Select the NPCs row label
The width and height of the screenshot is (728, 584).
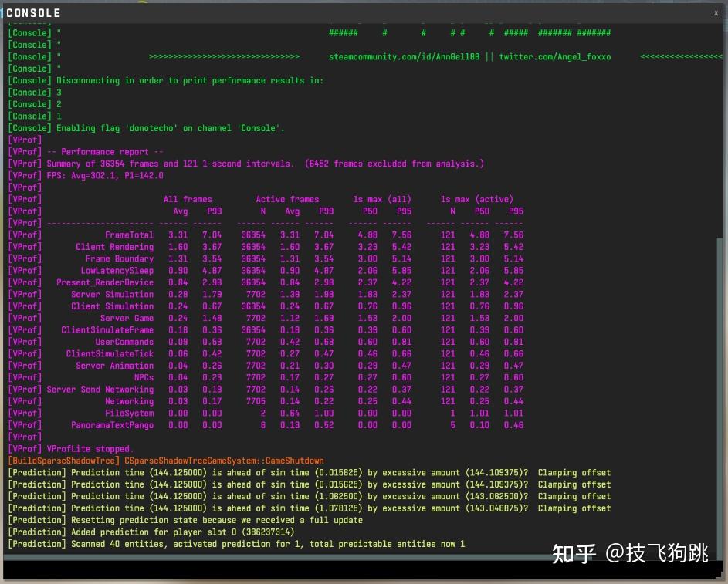(144, 377)
